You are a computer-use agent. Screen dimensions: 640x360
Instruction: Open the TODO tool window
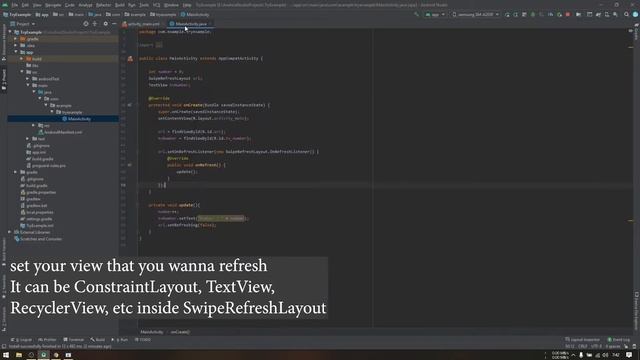[142, 340]
